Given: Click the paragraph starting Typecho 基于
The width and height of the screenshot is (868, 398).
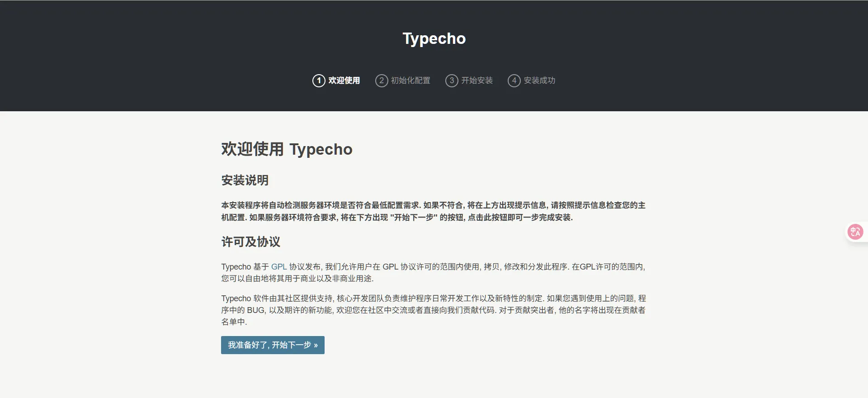Looking at the screenshot, I should 434,273.
